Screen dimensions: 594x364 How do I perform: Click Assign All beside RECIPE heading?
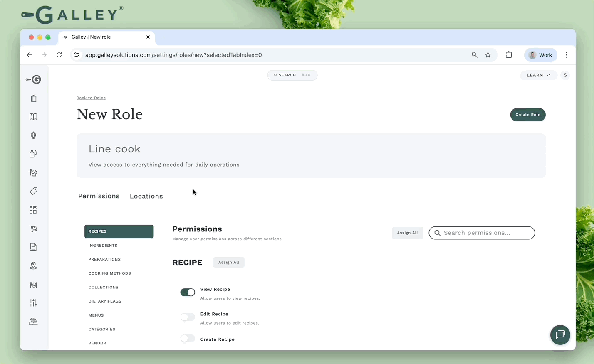point(229,262)
